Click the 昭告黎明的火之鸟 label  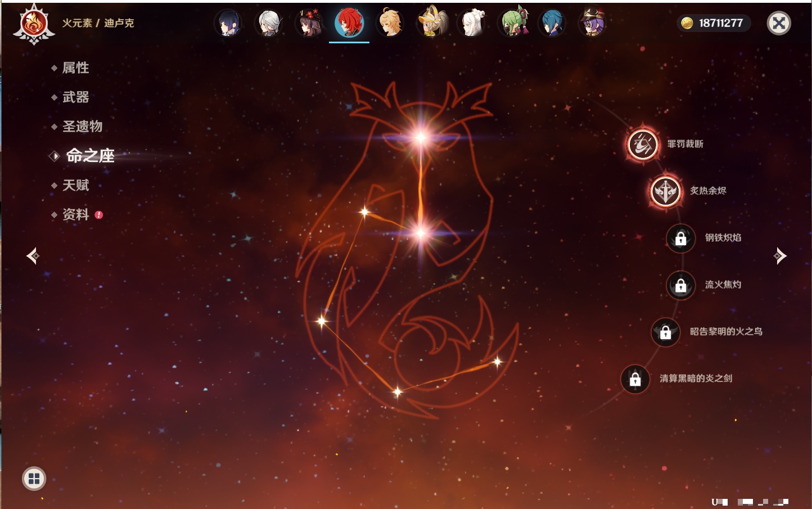pos(726,331)
